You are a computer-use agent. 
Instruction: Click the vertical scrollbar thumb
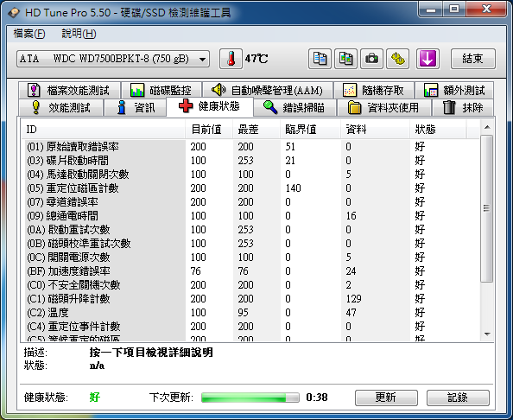coord(487,208)
